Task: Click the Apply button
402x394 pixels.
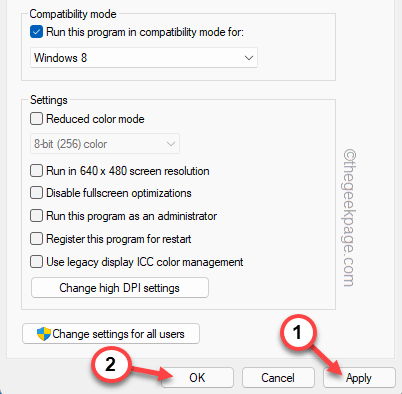Action: click(x=359, y=378)
